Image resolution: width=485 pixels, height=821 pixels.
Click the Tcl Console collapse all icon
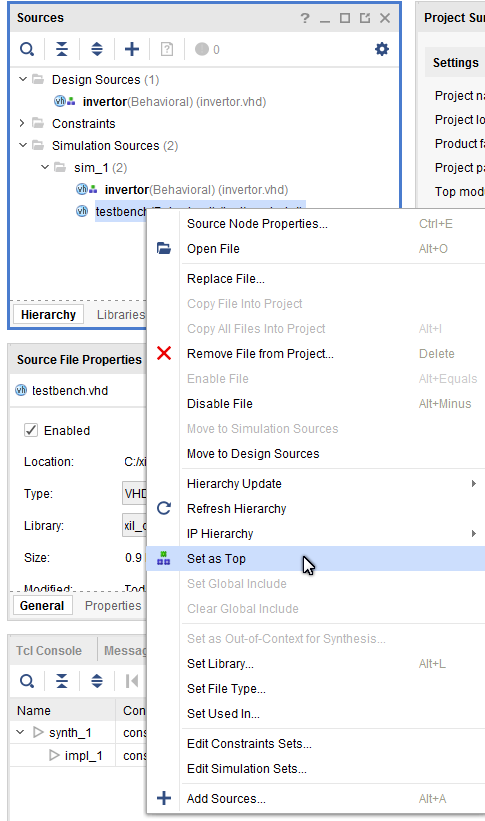62,681
